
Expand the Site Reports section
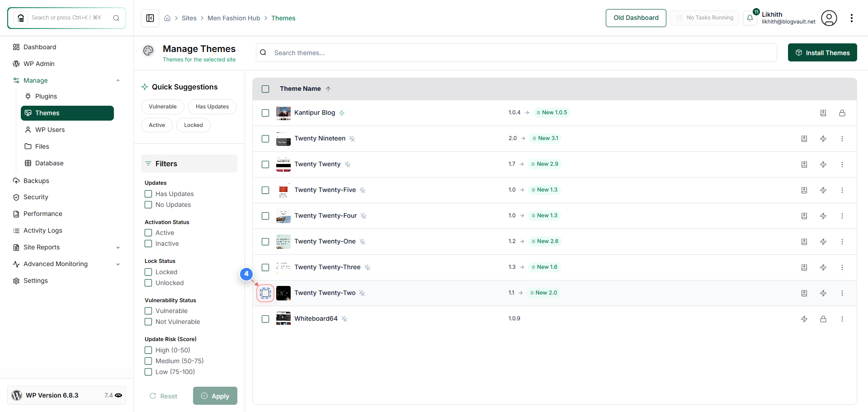(x=118, y=247)
